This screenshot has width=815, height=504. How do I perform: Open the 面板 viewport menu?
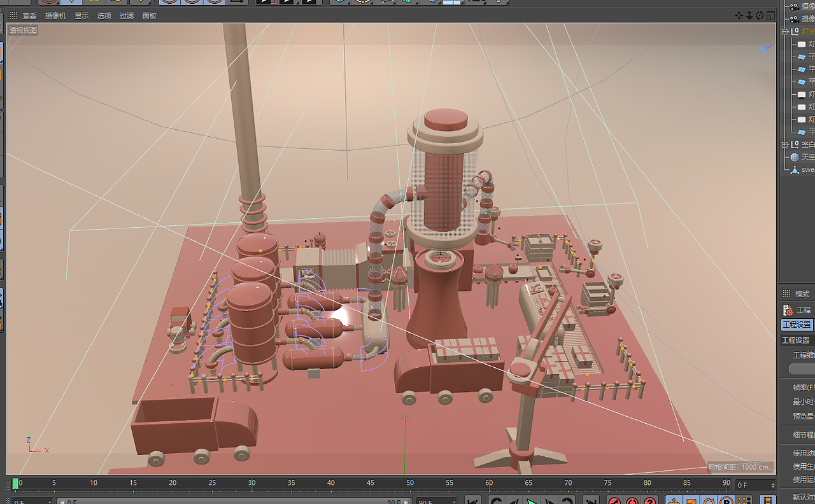[x=150, y=16]
